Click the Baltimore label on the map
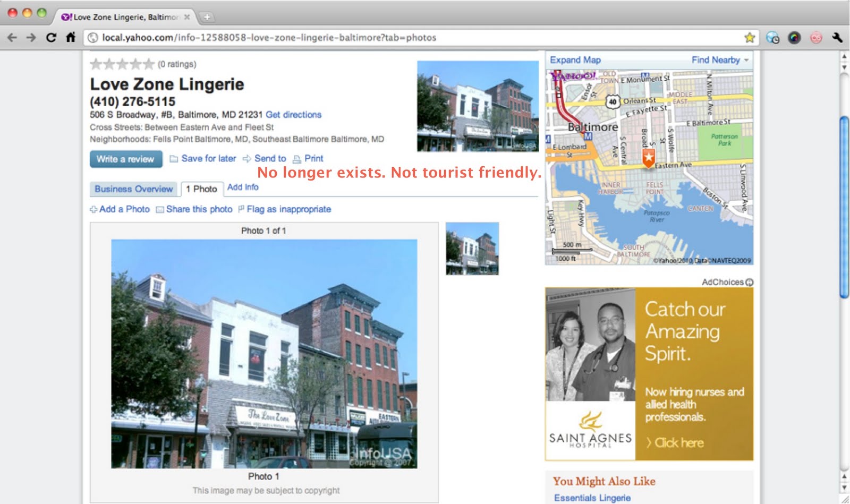The width and height of the screenshot is (850, 504). pos(593,127)
